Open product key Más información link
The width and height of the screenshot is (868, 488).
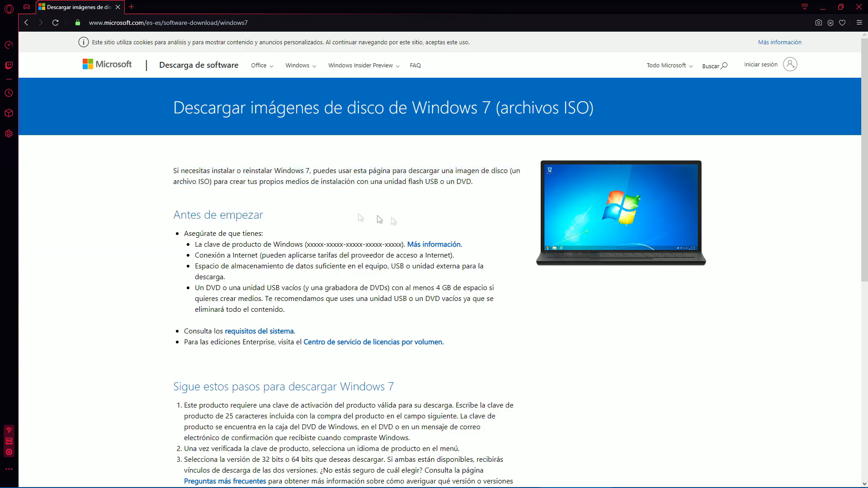pyautogui.click(x=434, y=244)
